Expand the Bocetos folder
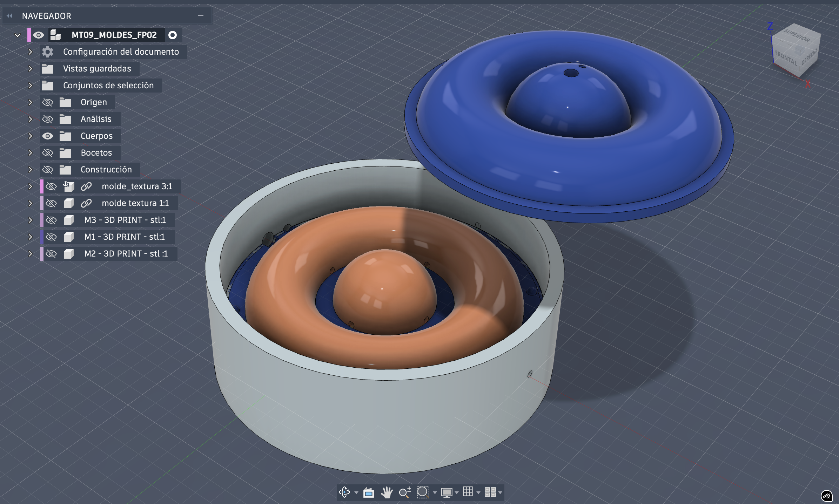839x504 pixels. (30, 153)
